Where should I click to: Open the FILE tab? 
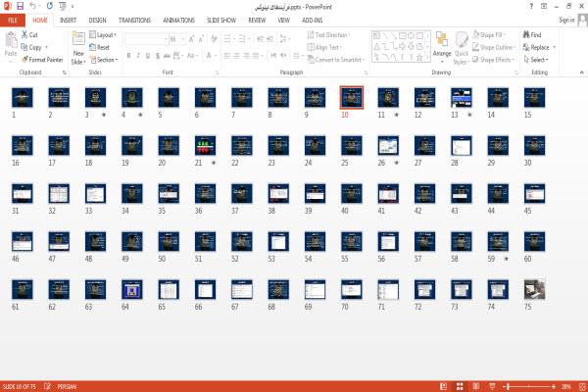click(x=13, y=21)
